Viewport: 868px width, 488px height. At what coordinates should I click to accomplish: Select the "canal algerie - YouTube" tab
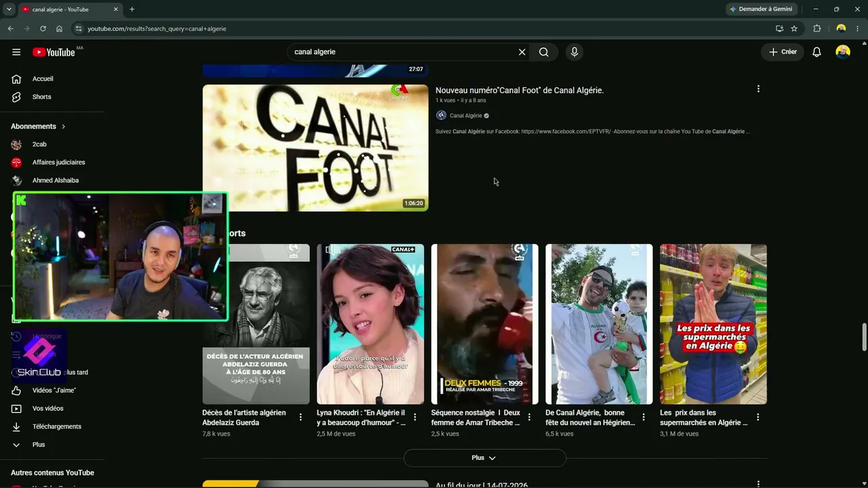tap(70, 9)
